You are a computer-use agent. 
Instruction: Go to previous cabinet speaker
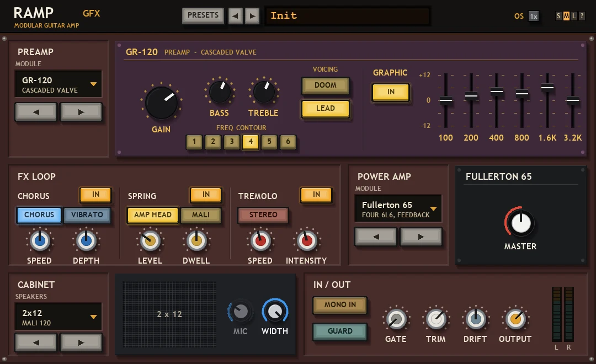(x=36, y=342)
